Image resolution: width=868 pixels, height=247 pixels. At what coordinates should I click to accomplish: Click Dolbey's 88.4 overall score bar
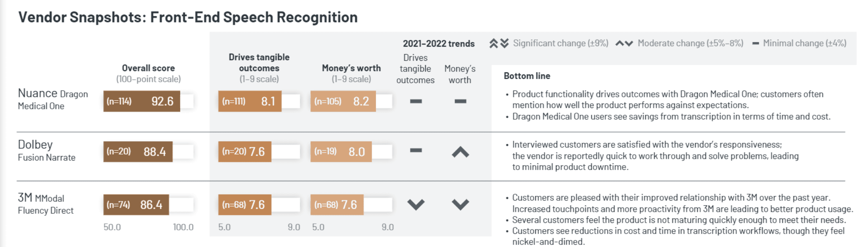coord(138,151)
